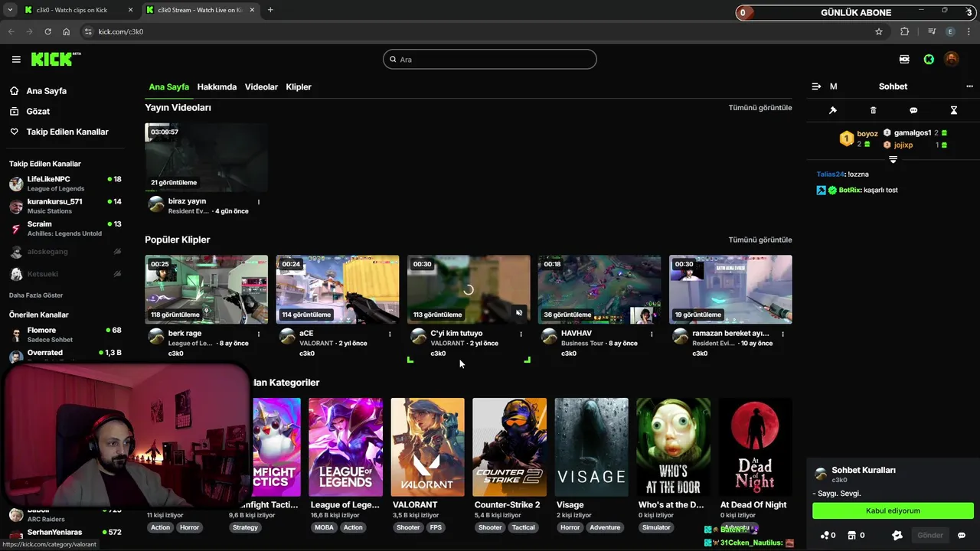Switch to the Klipler tab
Screen dimensions: 980x551
tap(299, 86)
